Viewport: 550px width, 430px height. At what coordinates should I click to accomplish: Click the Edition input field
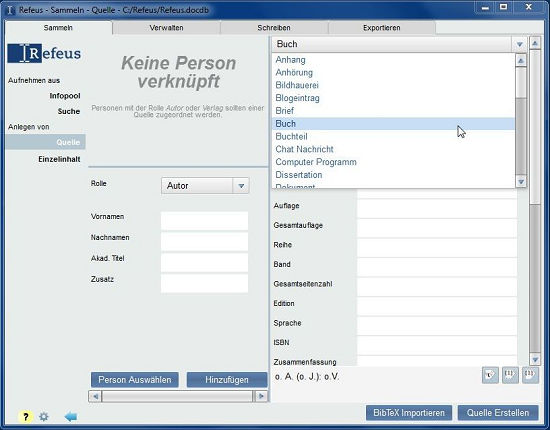pyautogui.click(x=437, y=306)
